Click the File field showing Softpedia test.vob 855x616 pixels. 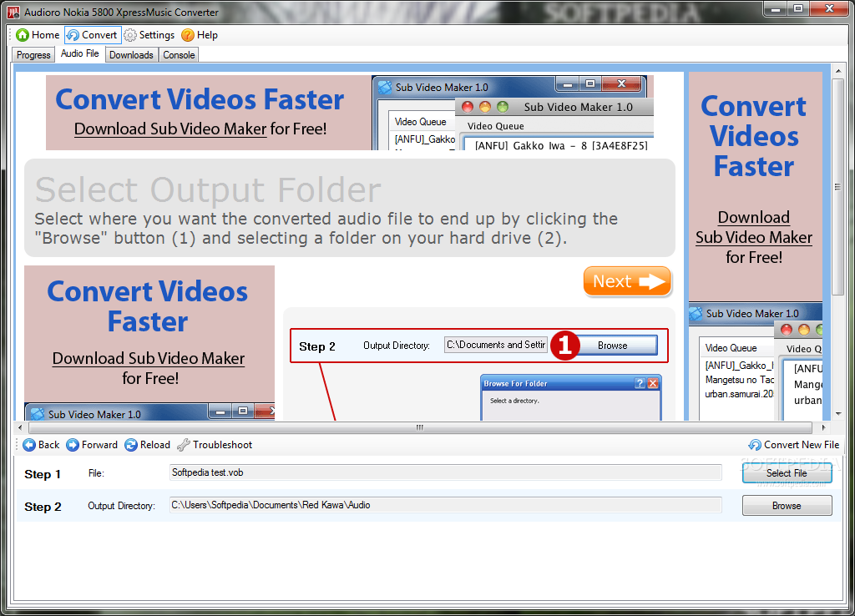[x=446, y=472]
